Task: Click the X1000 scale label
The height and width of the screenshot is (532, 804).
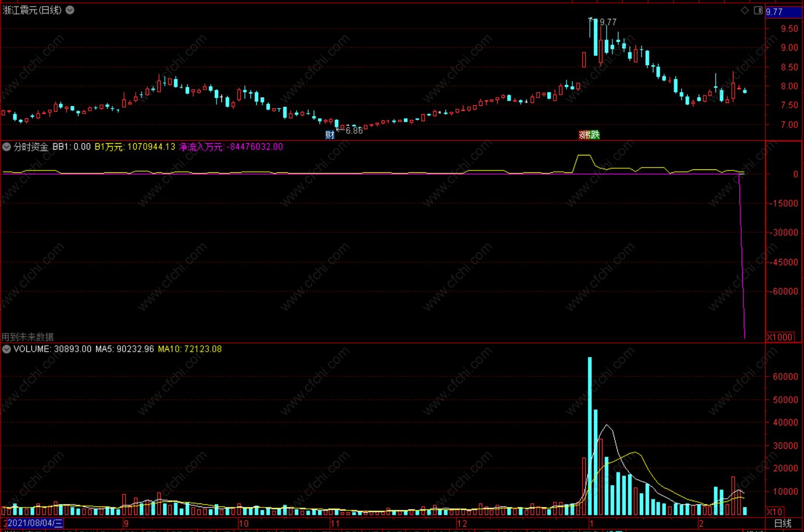Action: tap(780, 337)
